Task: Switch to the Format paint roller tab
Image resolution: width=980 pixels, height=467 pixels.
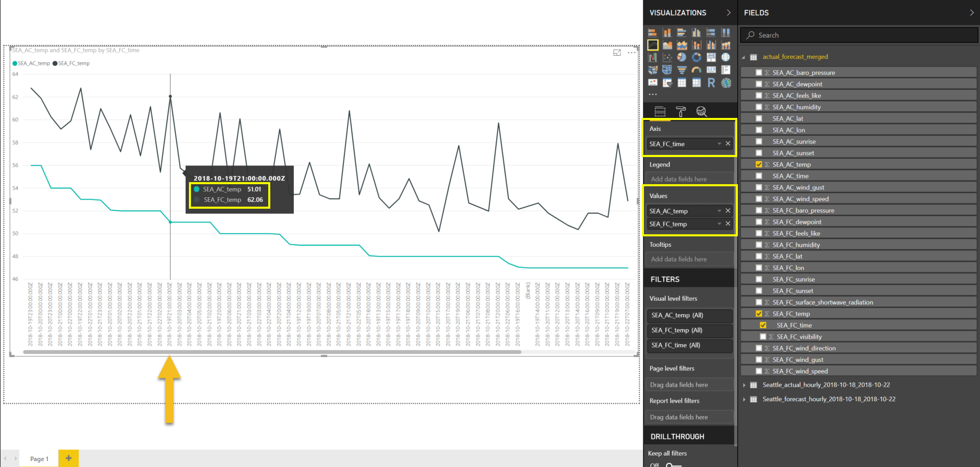Action: [x=681, y=111]
